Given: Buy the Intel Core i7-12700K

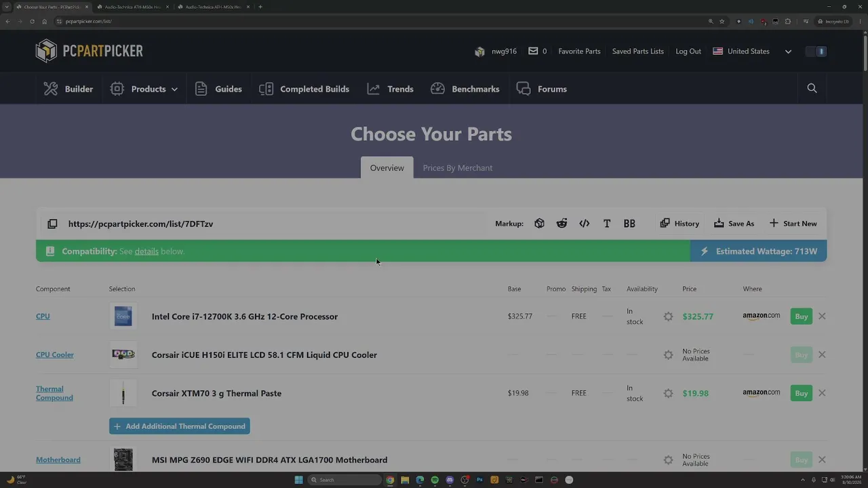Looking at the screenshot, I should tap(802, 317).
